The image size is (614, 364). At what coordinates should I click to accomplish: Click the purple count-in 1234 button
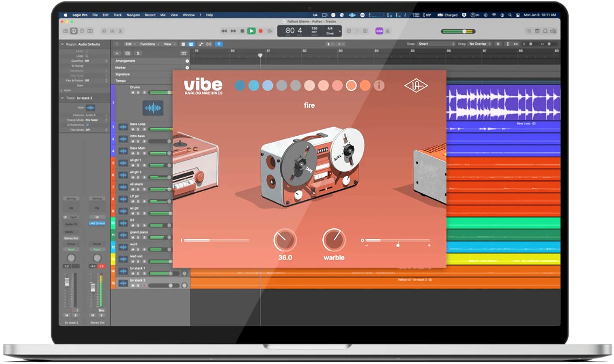coord(379,31)
